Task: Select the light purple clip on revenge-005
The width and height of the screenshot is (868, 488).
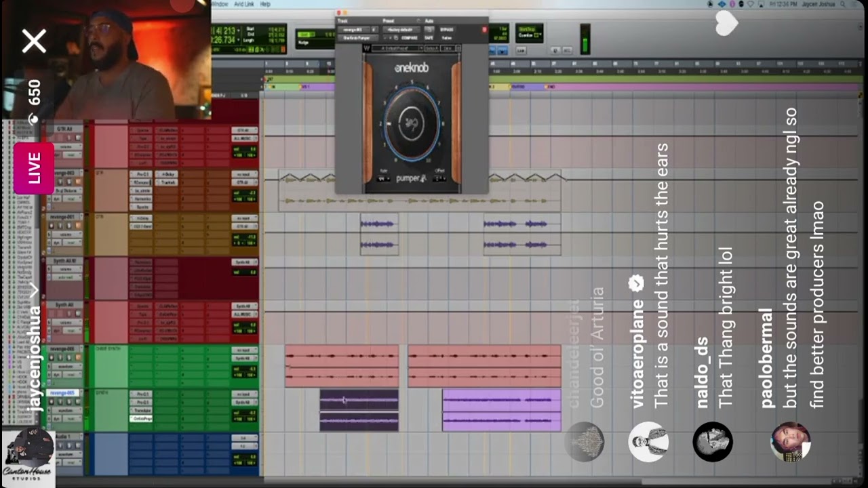Action: [501, 410]
